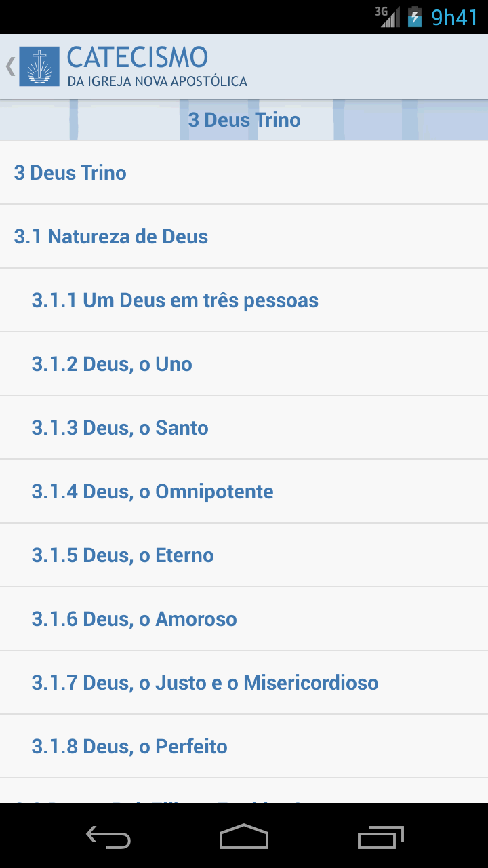The width and height of the screenshot is (488, 868).
Task: Choose 3.1.4 Deus, o Omnipotente
Action: click(244, 492)
